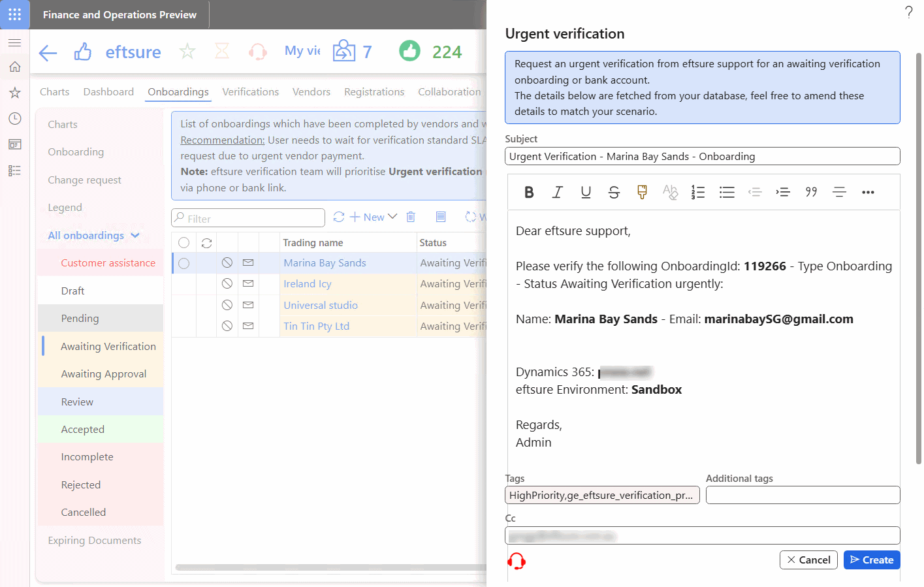Click the list view icon in grid toolbar
Viewport: 924px width, 587px height.
(x=441, y=217)
